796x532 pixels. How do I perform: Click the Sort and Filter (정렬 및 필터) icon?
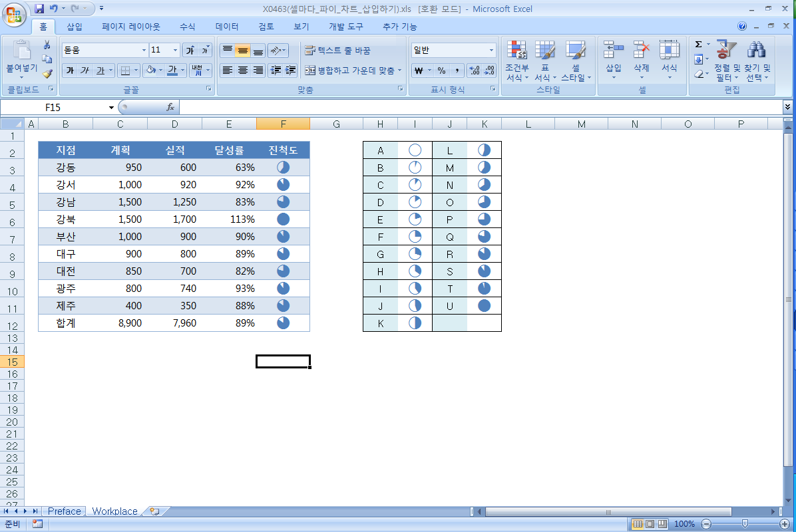coord(727,61)
